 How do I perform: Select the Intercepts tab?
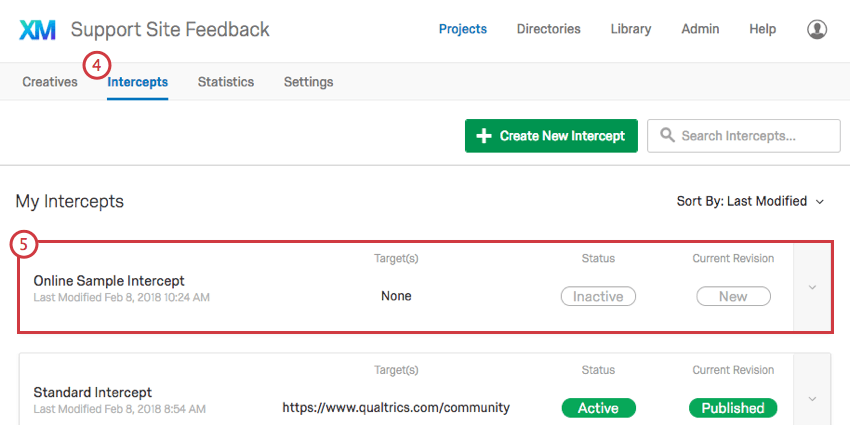(x=138, y=82)
